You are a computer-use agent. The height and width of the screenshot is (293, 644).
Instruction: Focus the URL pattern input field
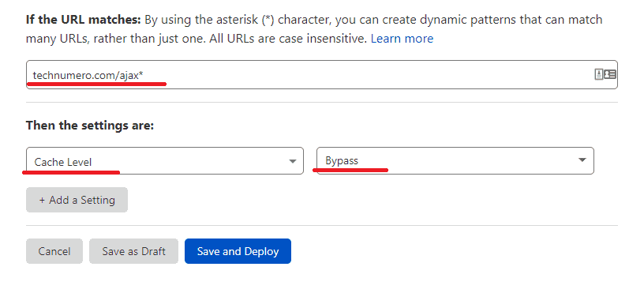[321, 74]
